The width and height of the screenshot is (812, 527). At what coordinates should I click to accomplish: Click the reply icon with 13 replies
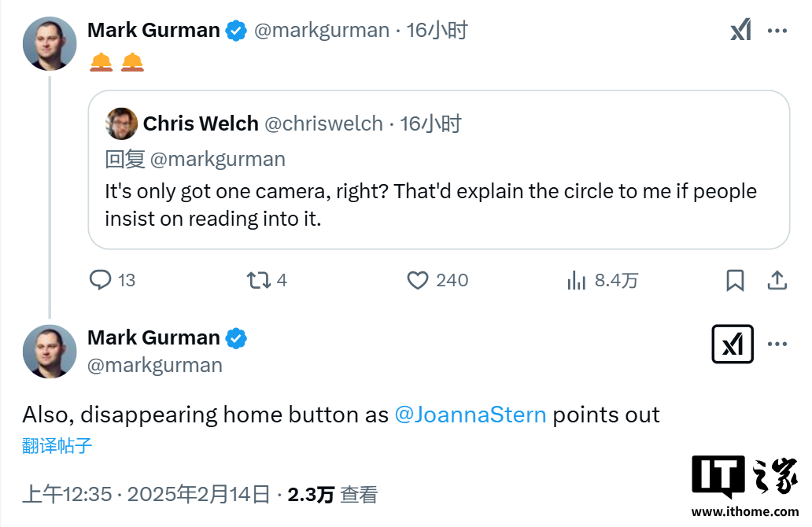pyautogui.click(x=101, y=280)
